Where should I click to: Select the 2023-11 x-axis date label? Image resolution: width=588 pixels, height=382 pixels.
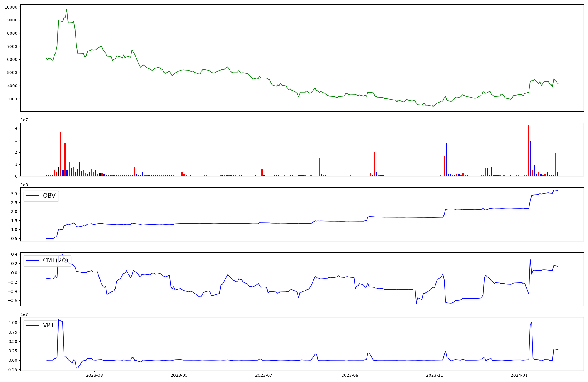tap(435, 375)
